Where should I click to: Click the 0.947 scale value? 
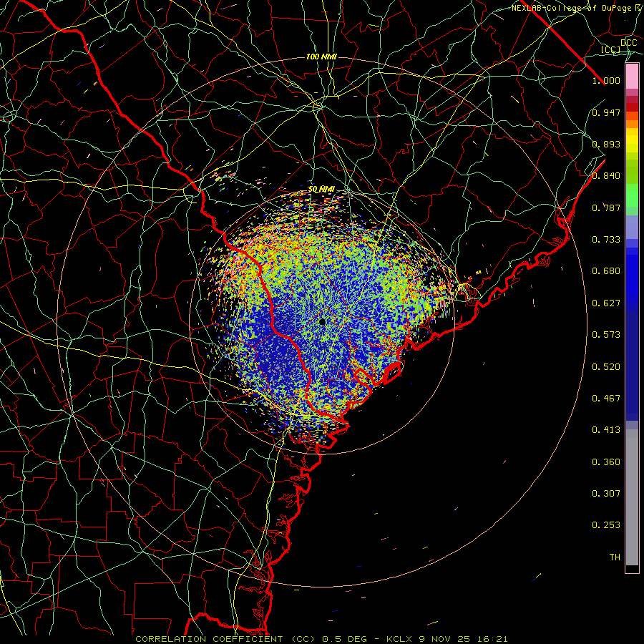(606, 112)
